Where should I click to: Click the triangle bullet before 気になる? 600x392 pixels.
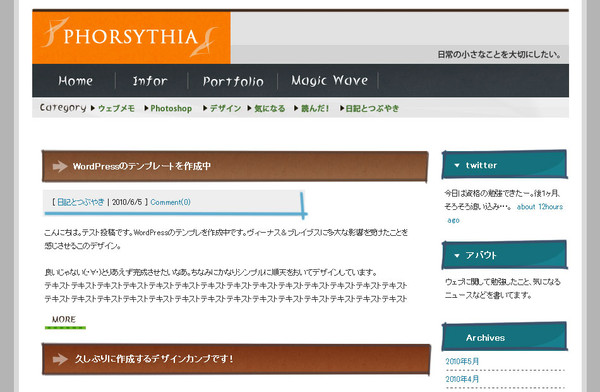(249, 108)
